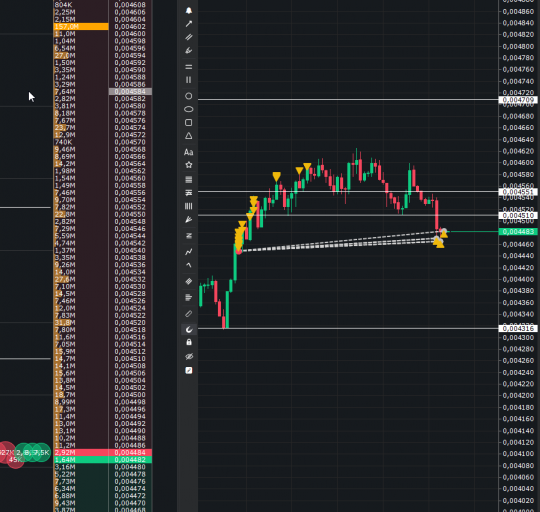540x512 pixels.
Task: Click the green current price label 0,004483
Action: click(x=518, y=232)
